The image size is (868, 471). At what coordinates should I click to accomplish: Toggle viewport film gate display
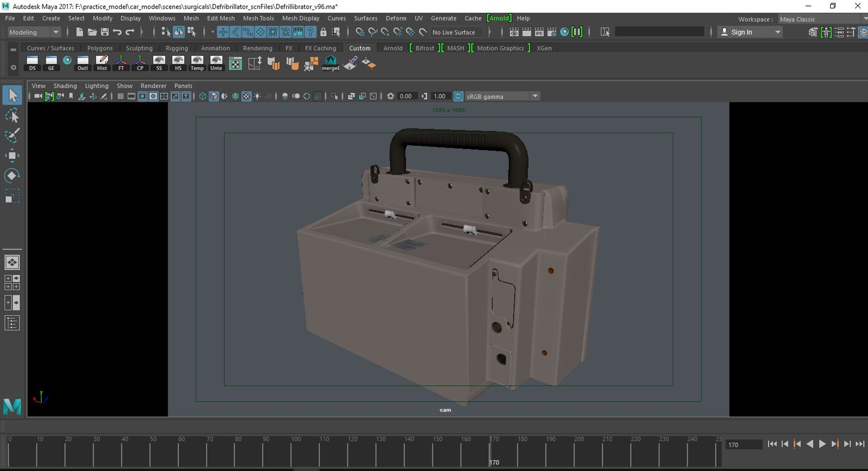(131, 96)
